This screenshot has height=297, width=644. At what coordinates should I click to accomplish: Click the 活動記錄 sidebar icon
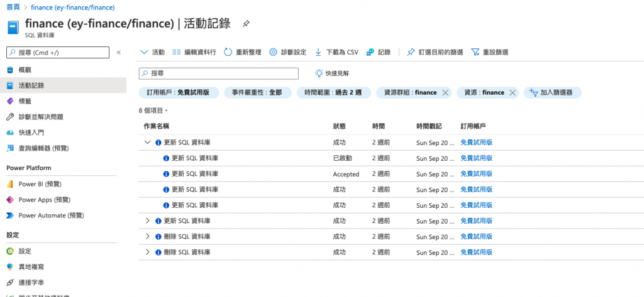(x=10, y=85)
